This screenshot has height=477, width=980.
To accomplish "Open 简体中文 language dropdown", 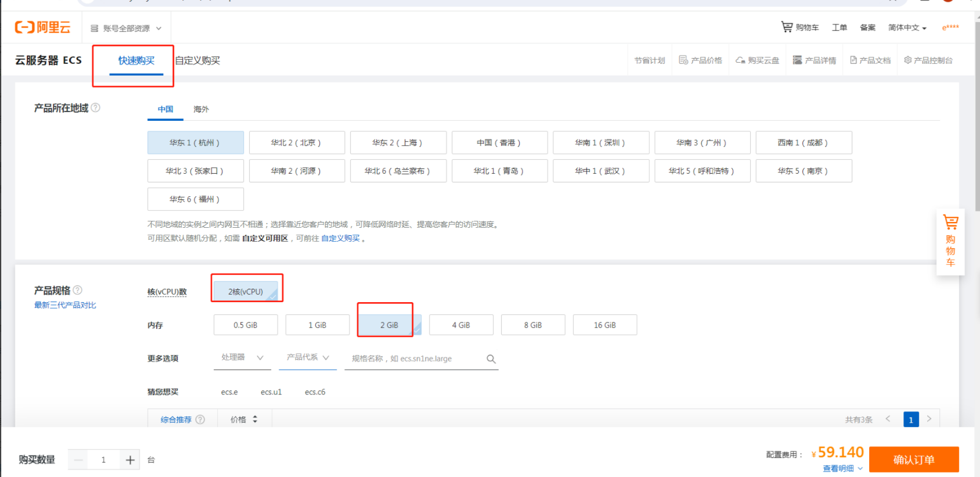I will (x=907, y=28).
